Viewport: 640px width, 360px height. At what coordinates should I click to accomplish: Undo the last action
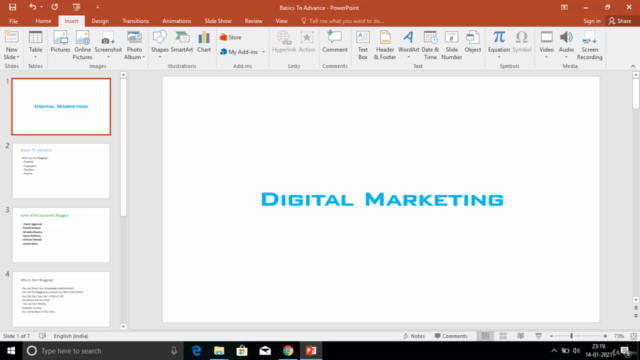(32, 7)
